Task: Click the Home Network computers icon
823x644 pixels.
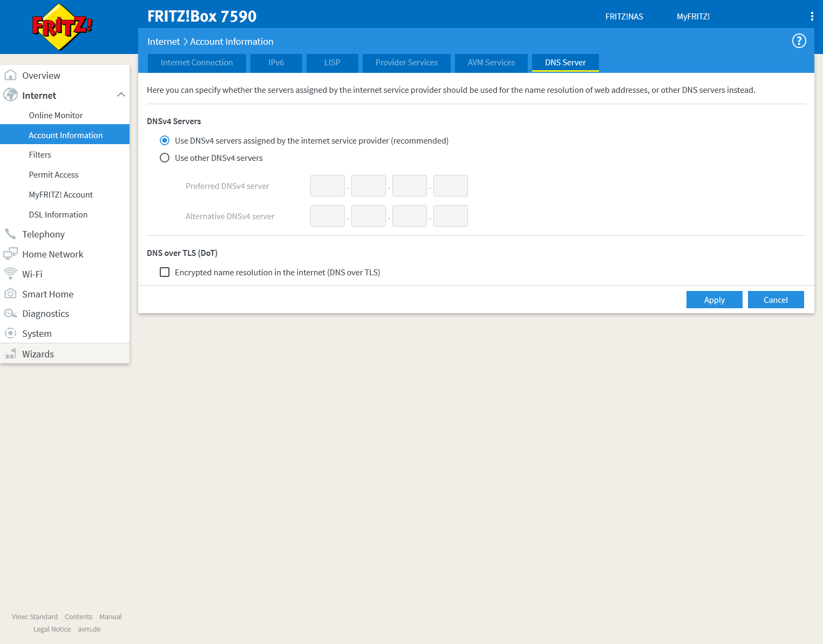Action: (x=10, y=254)
